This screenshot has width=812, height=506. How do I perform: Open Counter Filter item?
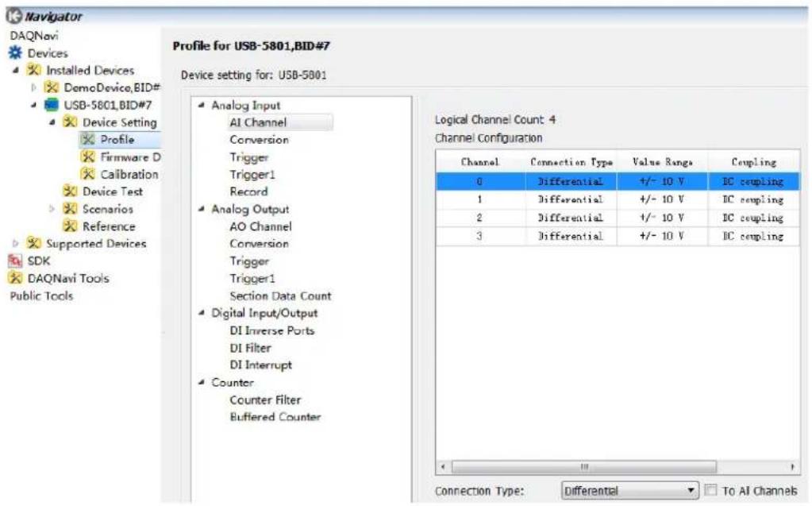coord(265,400)
